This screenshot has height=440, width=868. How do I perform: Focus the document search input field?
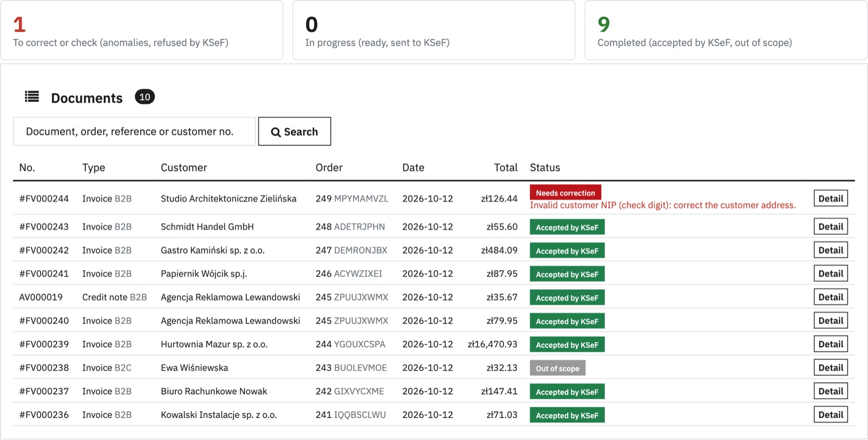134,131
